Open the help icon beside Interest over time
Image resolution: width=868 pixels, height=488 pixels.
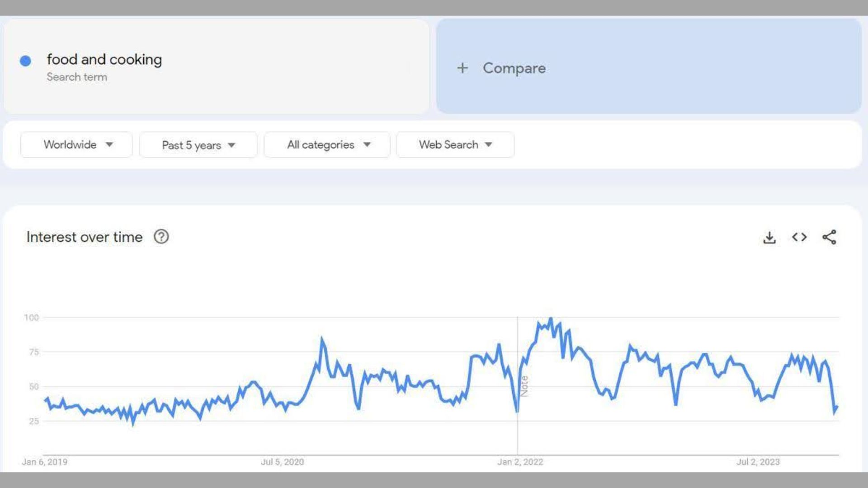161,237
